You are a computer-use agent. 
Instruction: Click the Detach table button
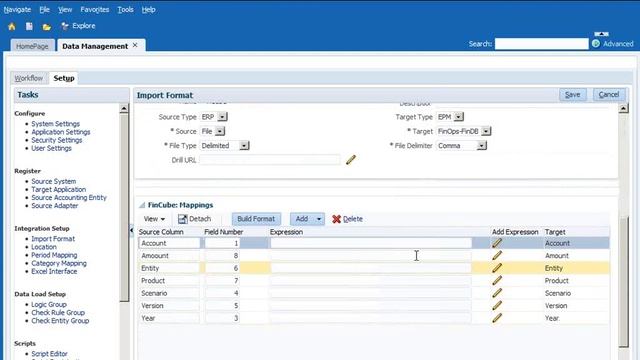[195, 219]
